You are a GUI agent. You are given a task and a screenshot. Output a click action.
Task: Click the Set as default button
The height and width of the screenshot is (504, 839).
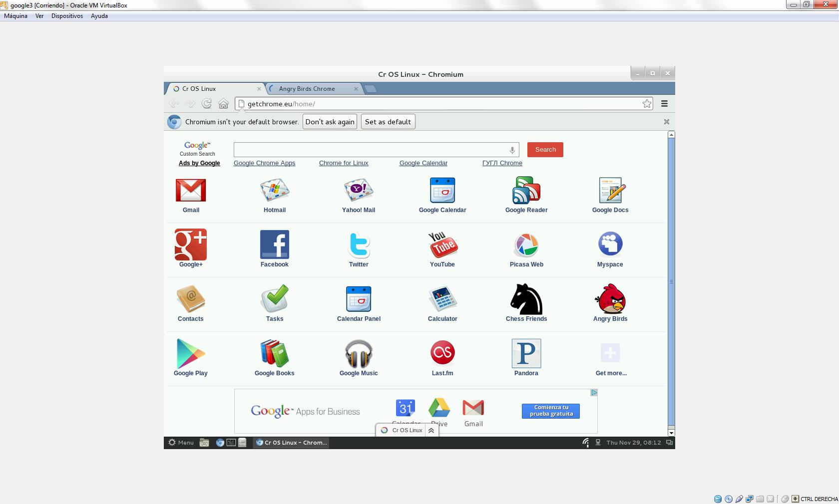click(388, 122)
